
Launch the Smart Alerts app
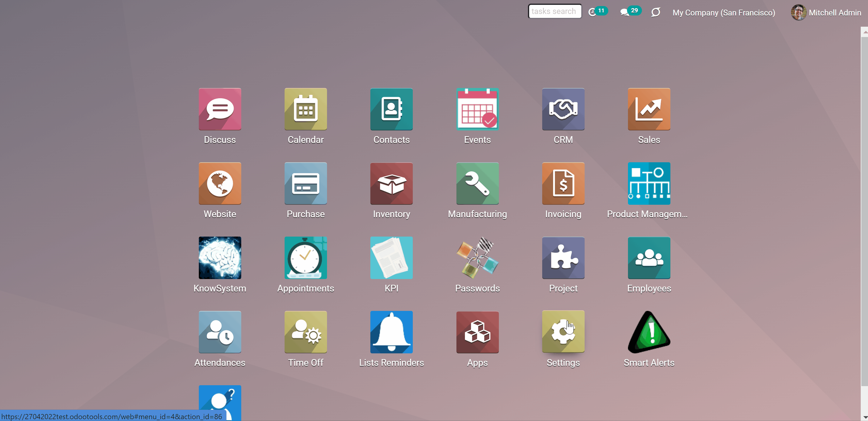[x=649, y=332]
